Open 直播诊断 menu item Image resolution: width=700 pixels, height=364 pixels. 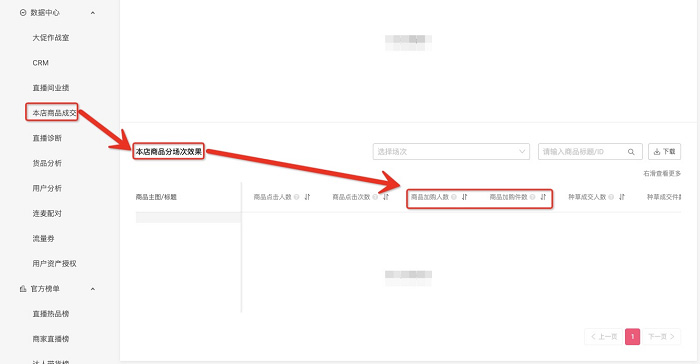pyautogui.click(x=47, y=138)
